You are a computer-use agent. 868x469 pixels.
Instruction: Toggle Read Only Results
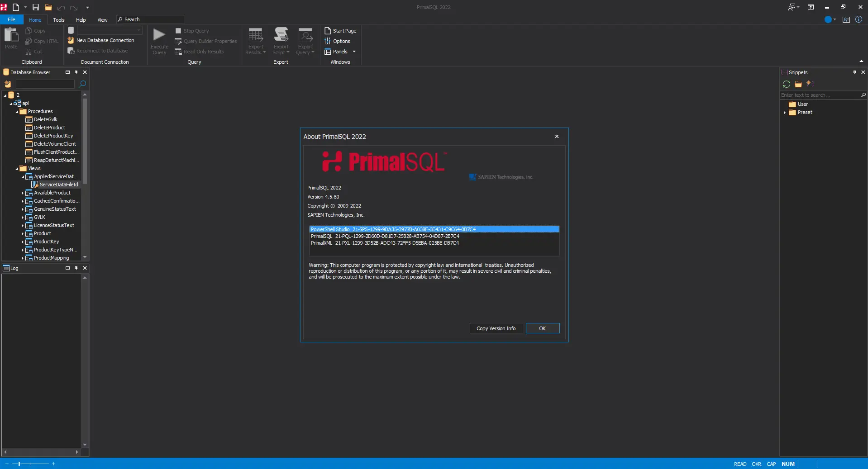(x=199, y=52)
